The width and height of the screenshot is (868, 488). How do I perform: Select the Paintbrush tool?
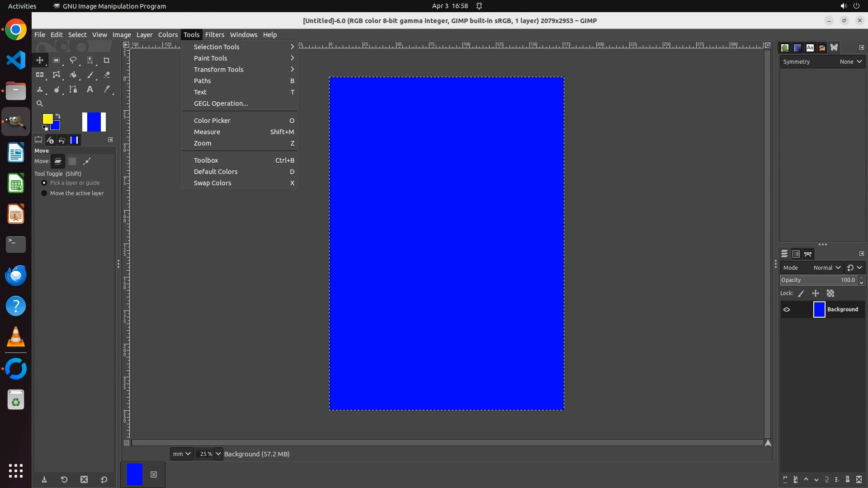click(x=90, y=75)
